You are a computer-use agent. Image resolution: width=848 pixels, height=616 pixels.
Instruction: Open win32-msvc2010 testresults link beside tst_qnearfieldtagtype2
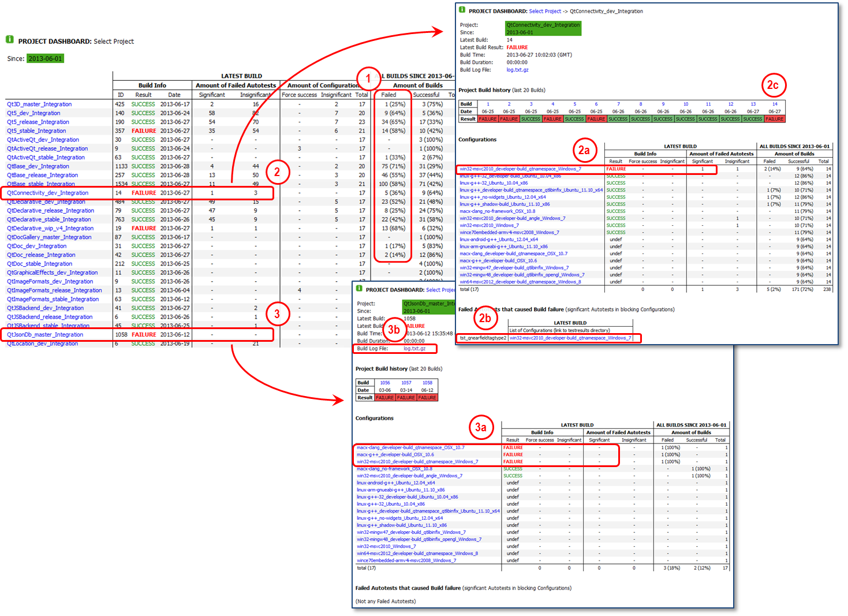pos(570,338)
